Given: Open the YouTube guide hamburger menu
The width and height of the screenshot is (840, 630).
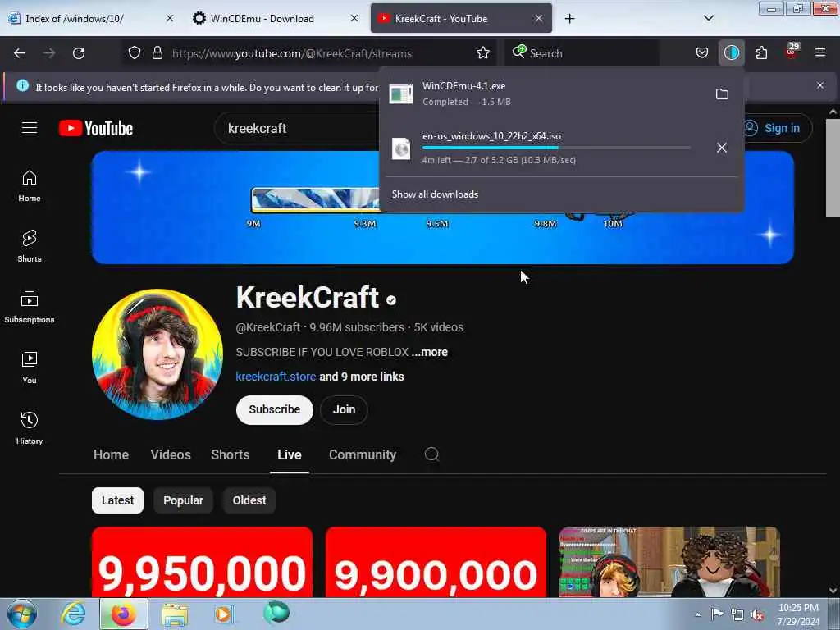Looking at the screenshot, I should pos(30,128).
